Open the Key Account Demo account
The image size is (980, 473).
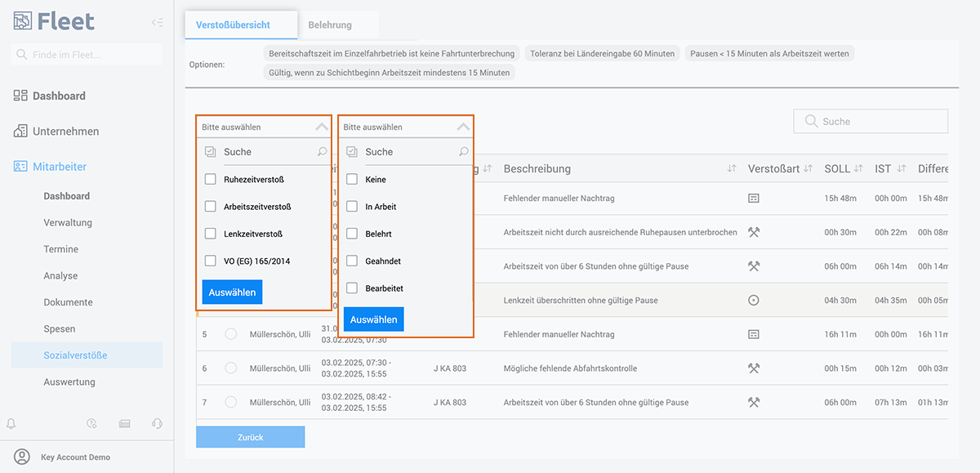coord(75,457)
